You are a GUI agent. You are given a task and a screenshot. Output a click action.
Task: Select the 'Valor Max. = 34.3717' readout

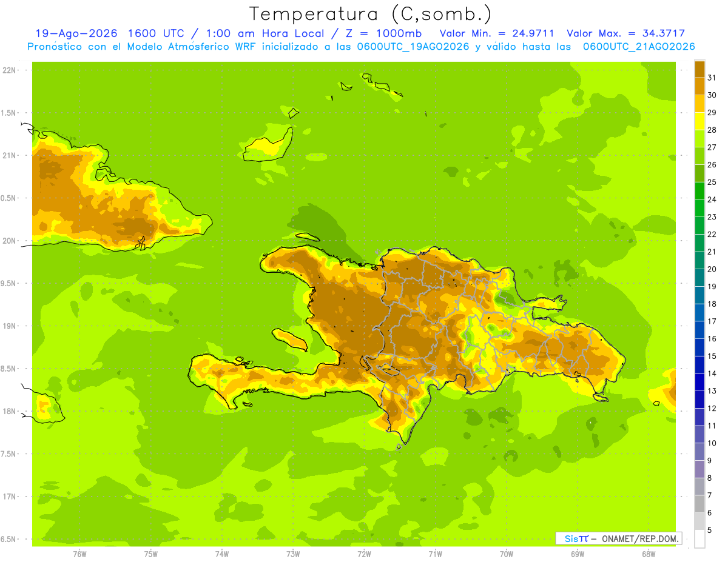(x=625, y=33)
